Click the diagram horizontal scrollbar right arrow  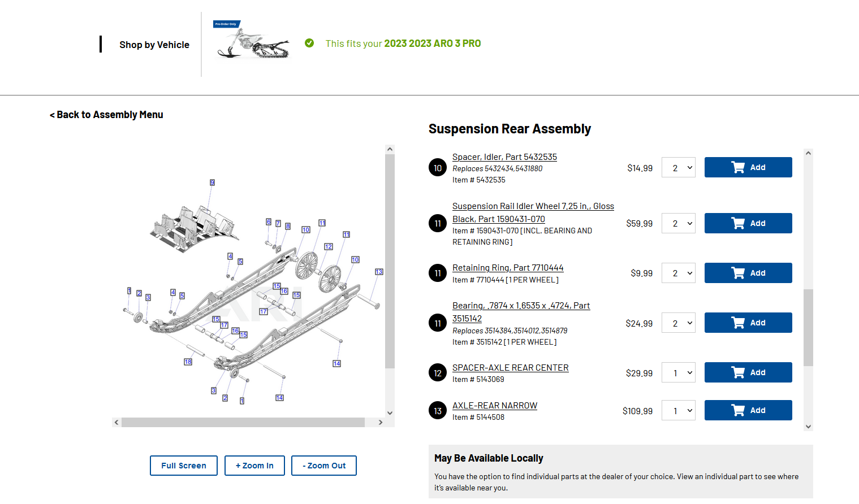pyautogui.click(x=381, y=422)
